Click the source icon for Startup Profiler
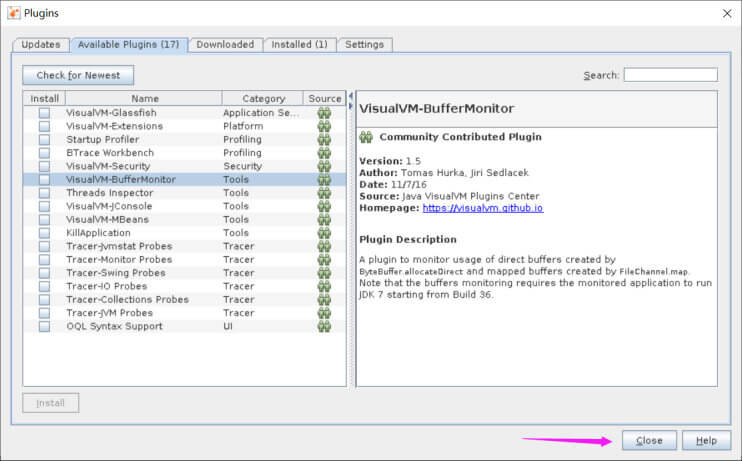 coord(324,139)
